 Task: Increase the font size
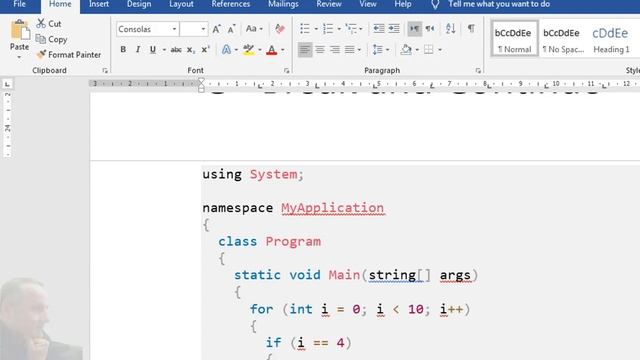[x=216, y=29]
